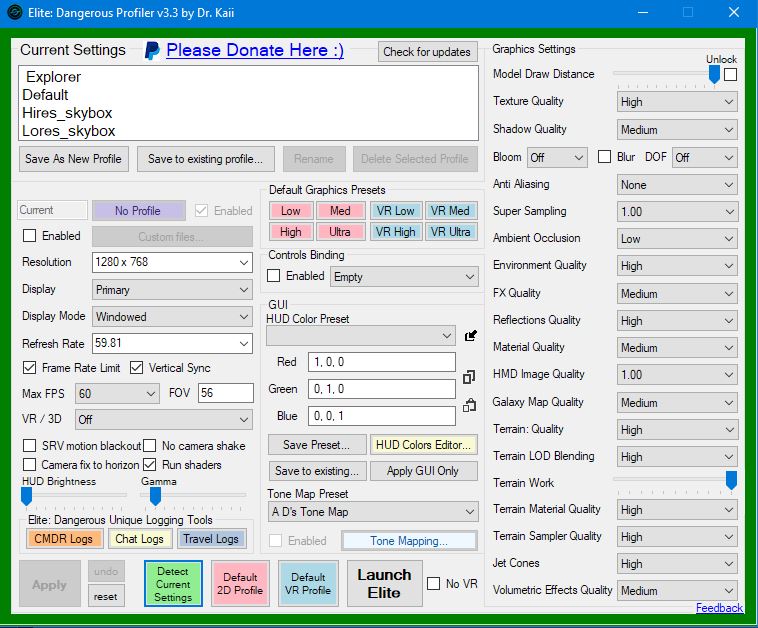
Task: Enable SRV motion blackout
Action: (x=29, y=445)
